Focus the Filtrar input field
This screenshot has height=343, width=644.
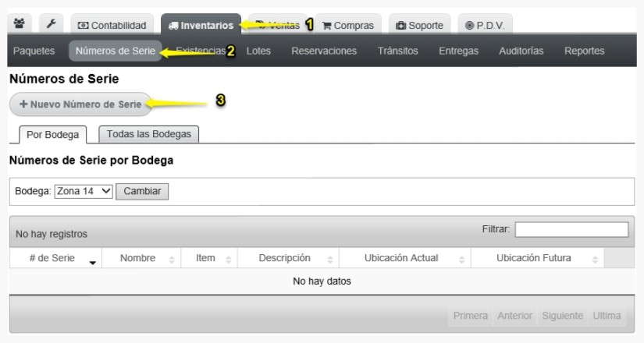click(571, 229)
